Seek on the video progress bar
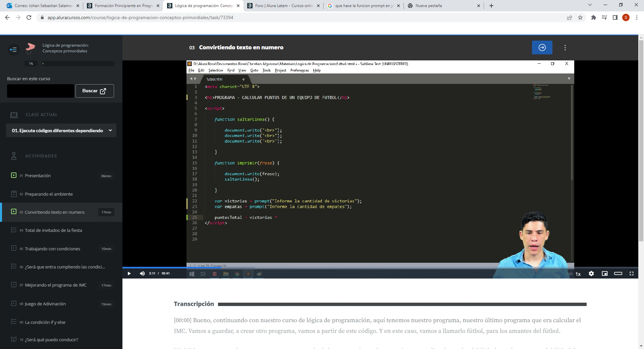The width and height of the screenshot is (644, 349). [x=380, y=268]
